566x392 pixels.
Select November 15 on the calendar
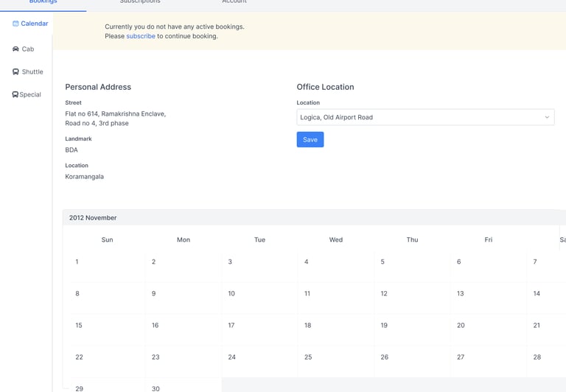[108, 329]
